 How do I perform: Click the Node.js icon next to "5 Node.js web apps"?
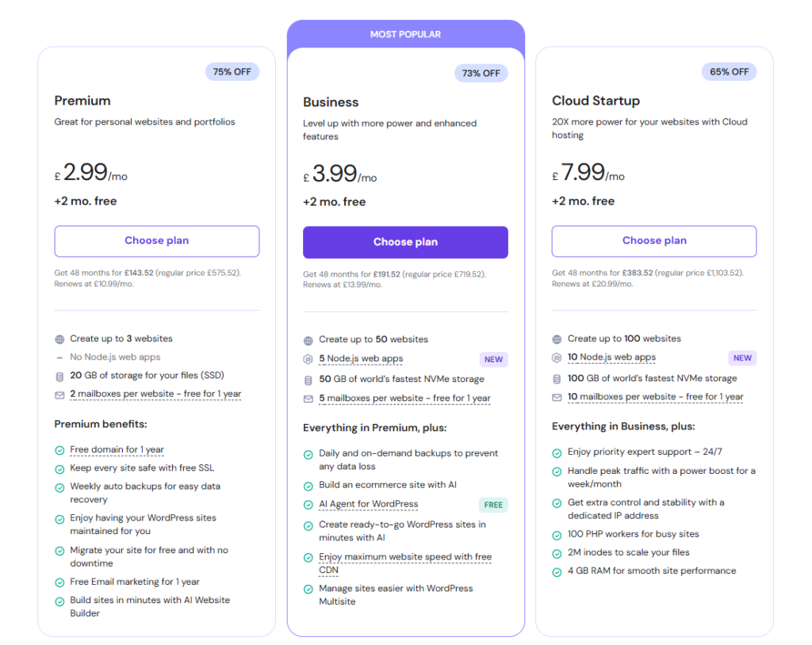308,359
